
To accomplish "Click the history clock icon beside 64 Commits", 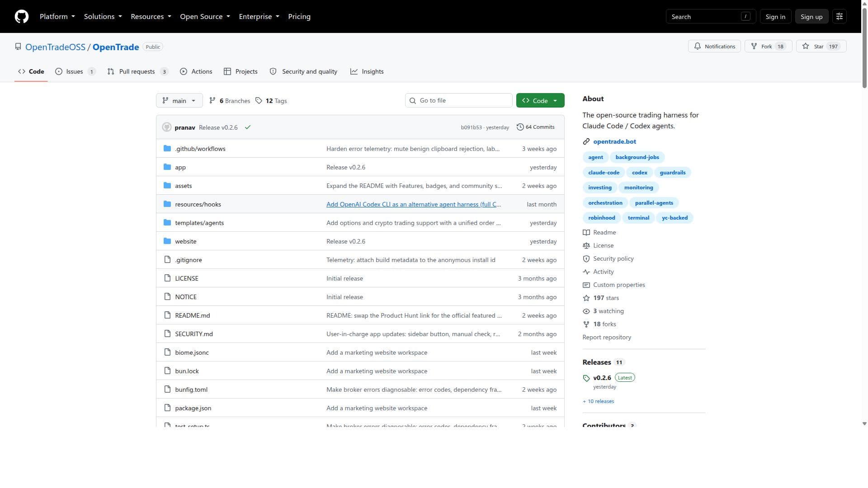I will pos(520,127).
